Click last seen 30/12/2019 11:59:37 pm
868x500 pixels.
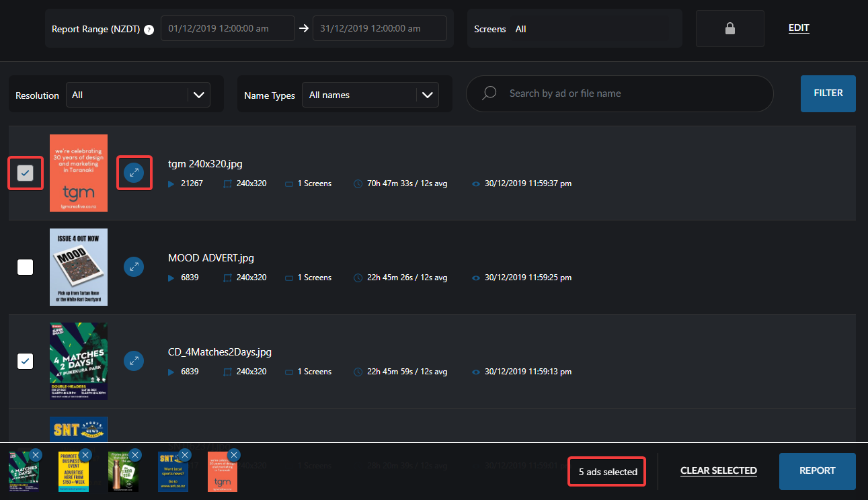pos(528,183)
